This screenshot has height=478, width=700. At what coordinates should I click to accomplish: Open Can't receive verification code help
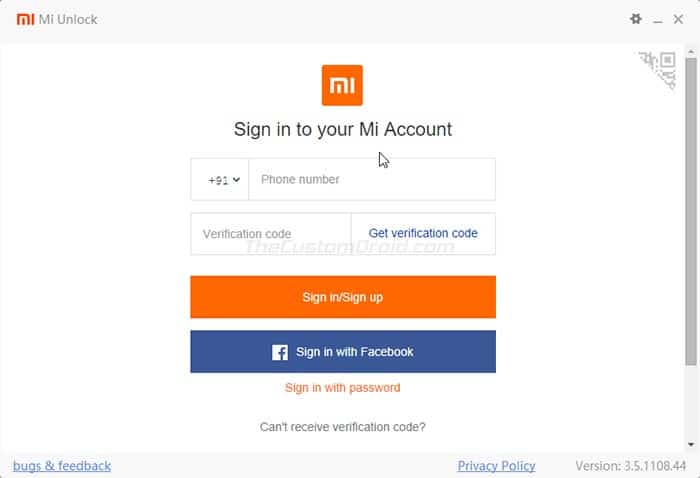point(342,427)
